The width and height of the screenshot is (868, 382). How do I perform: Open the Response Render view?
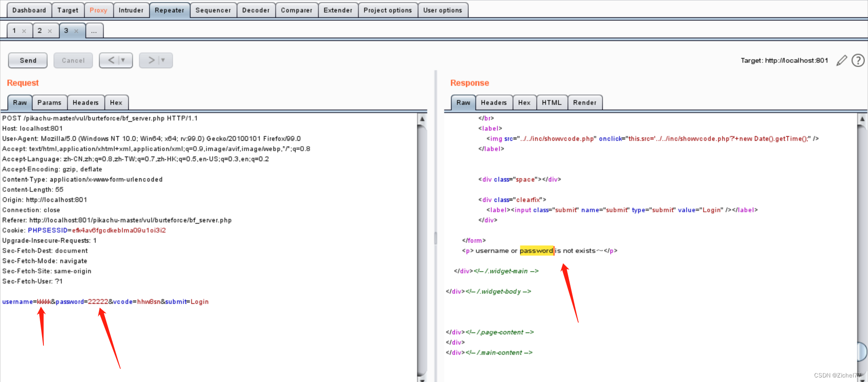[585, 103]
